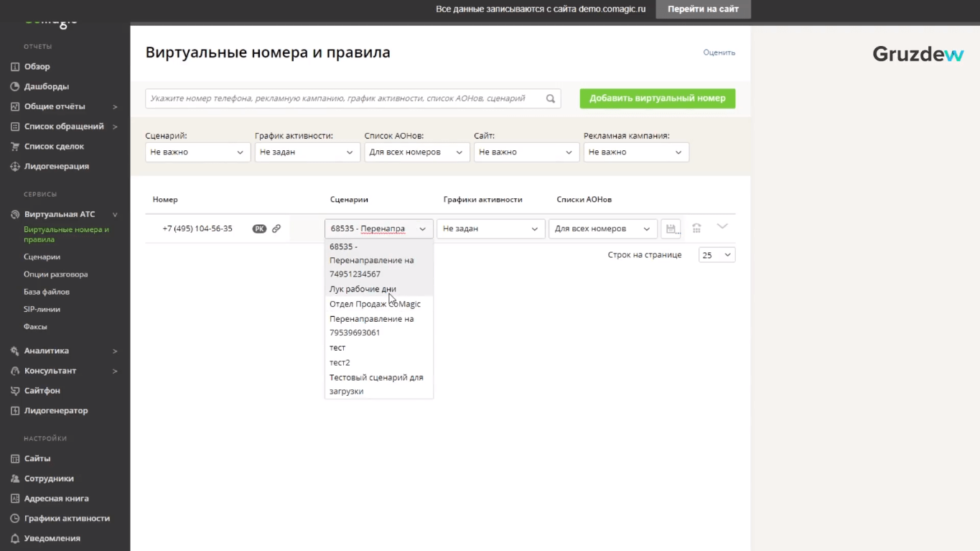This screenshot has width=980, height=551.
Task: Select Отдел Продаж CoMagic scenario option
Action: (379, 304)
